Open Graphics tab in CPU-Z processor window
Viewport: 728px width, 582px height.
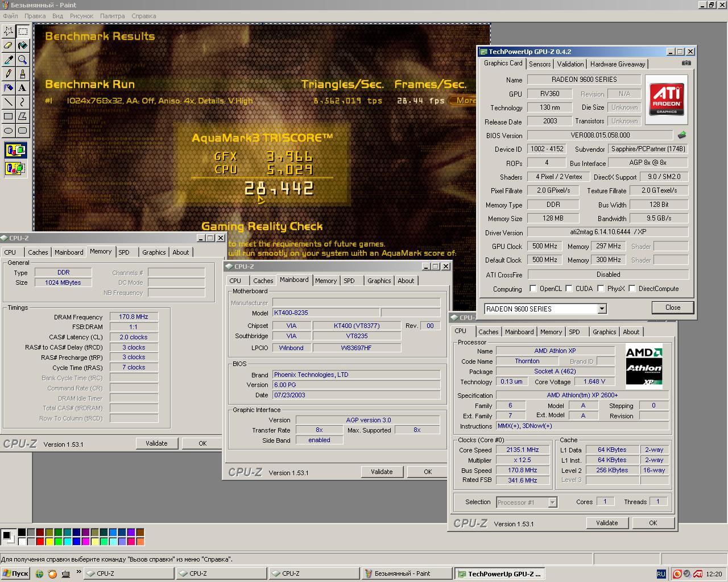[x=604, y=332]
